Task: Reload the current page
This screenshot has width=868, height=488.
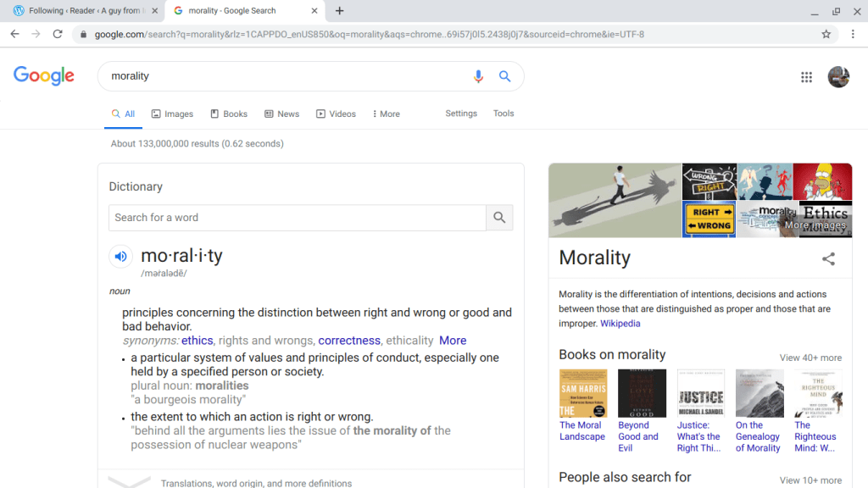Action: tap(58, 34)
